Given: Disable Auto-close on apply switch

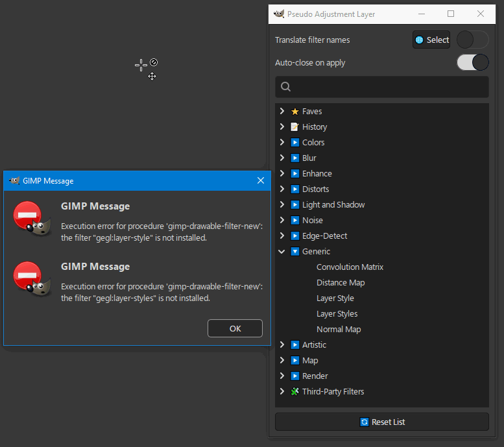Looking at the screenshot, I should pos(472,62).
